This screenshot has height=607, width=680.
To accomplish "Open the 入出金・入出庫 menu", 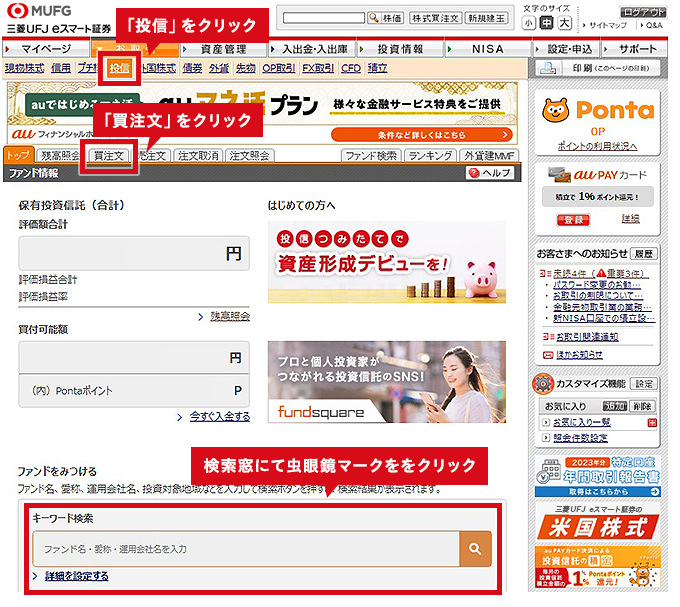I will [x=312, y=49].
